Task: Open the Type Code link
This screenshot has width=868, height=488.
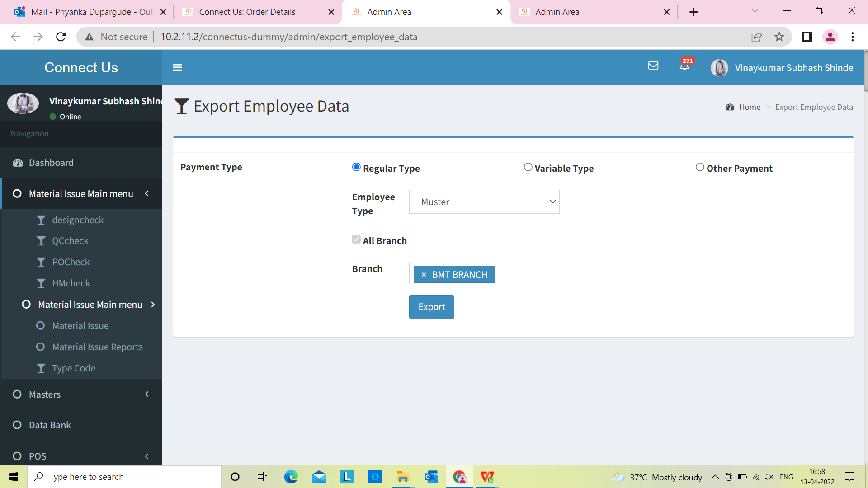Action: [74, 369]
